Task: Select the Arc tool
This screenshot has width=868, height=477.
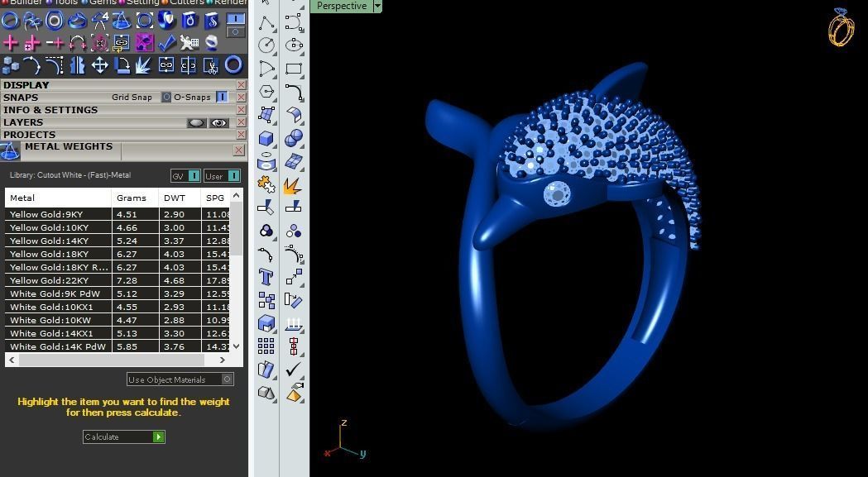Action: pyautogui.click(x=266, y=69)
